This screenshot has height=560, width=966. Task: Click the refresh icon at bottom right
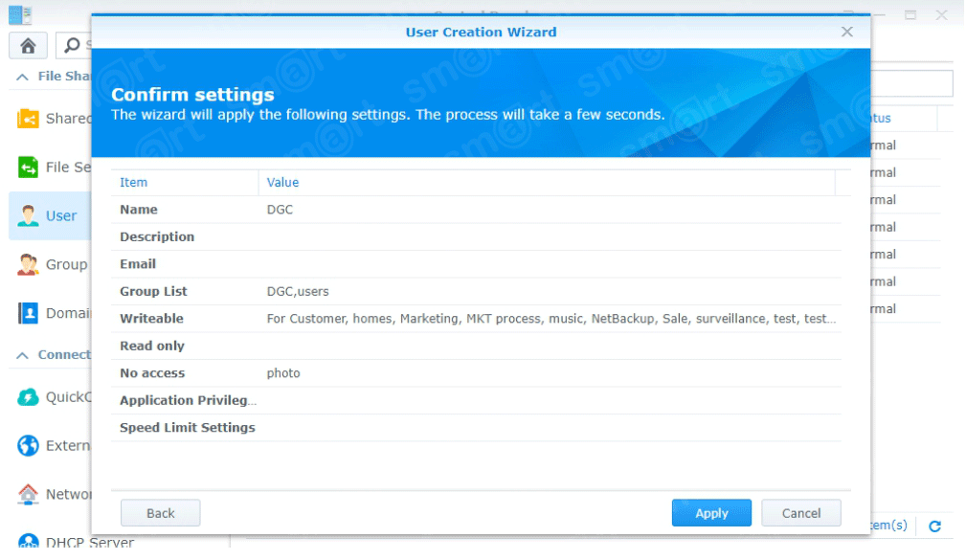click(936, 526)
